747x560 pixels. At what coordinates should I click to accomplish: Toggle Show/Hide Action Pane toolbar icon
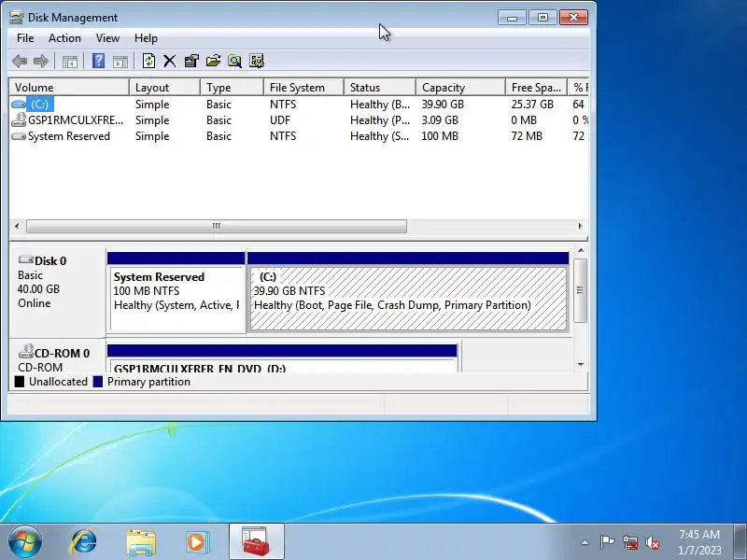click(120, 62)
